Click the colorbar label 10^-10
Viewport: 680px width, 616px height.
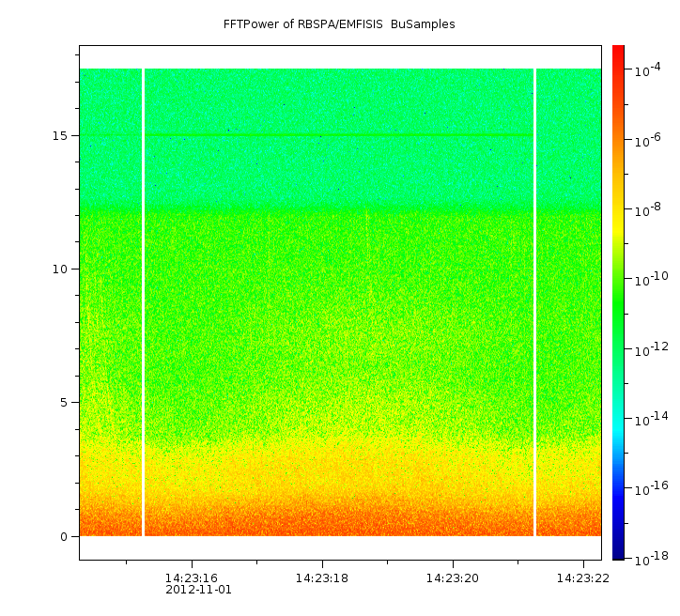pos(652,280)
